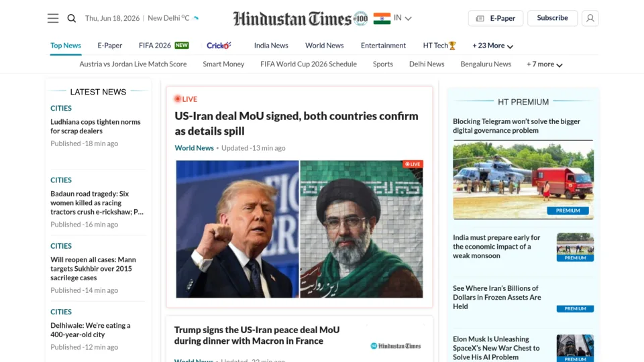Open Austria vs Jordan Live Match Score
The image size is (644, 362).
[x=133, y=64]
